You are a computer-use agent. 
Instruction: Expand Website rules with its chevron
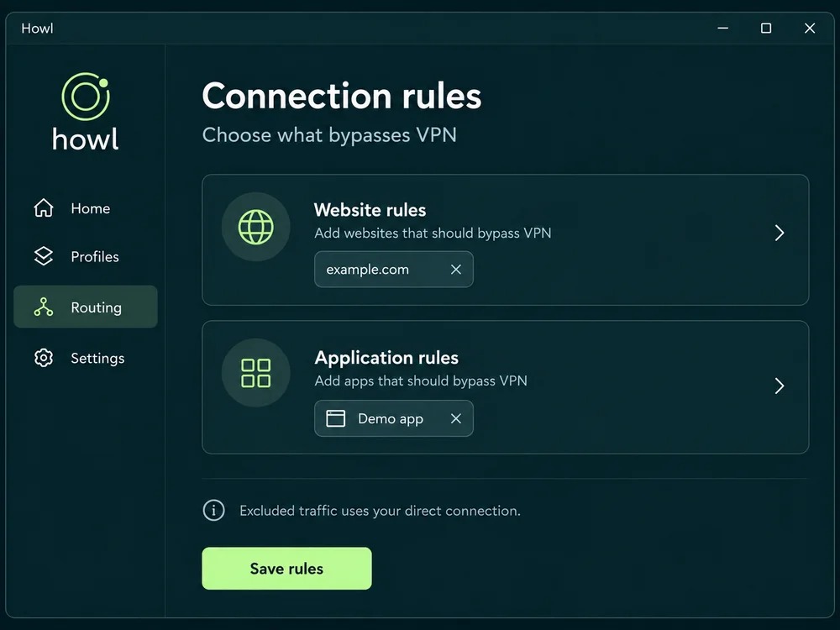point(780,233)
